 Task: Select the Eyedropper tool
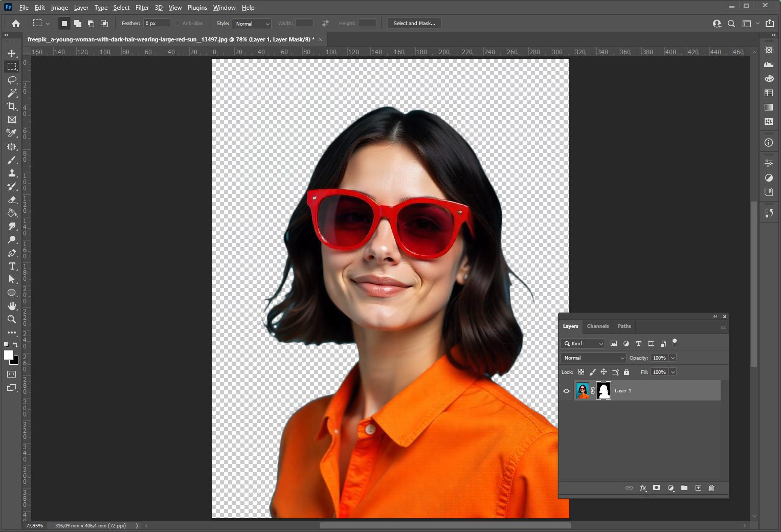click(12, 133)
